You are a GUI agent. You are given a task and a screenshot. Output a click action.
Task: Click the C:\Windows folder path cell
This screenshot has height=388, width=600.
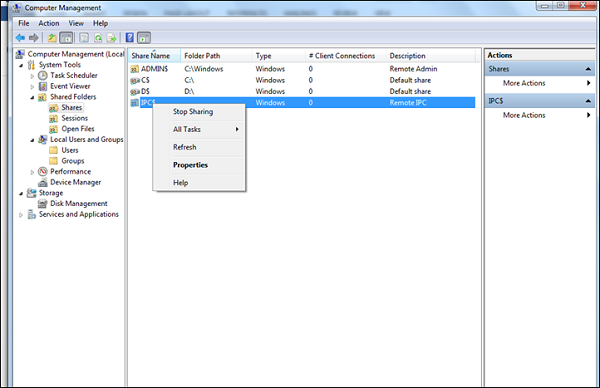pyautogui.click(x=204, y=69)
